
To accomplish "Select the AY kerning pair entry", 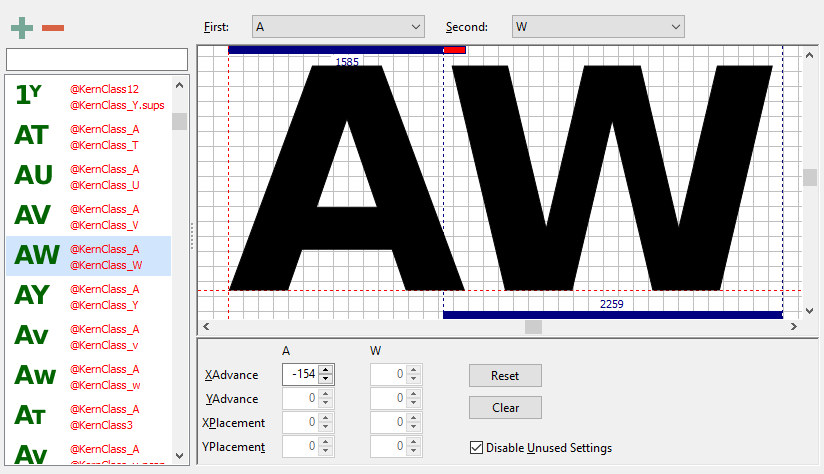I will pyautogui.click(x=88, y=296).
